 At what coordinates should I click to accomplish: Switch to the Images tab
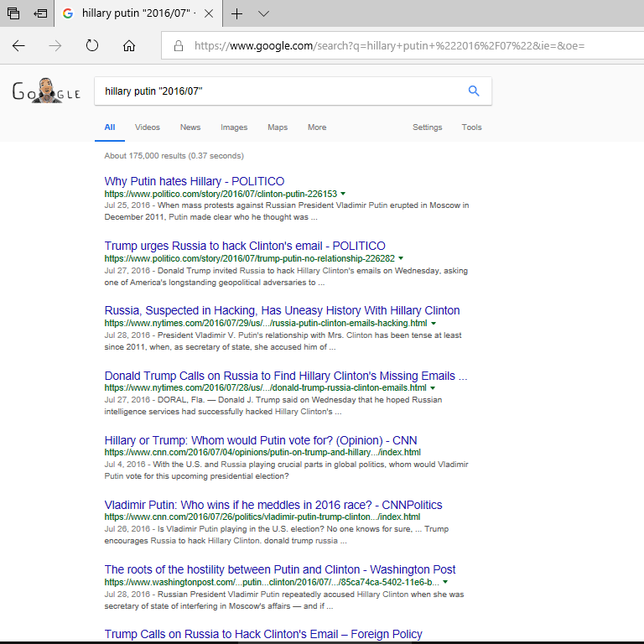(234, 127)
